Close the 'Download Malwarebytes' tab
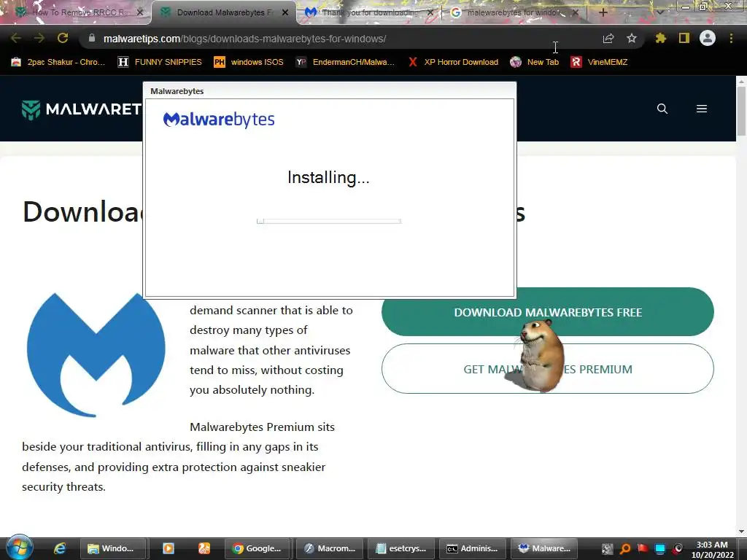747x560 pixels. (x=285, y=13)
